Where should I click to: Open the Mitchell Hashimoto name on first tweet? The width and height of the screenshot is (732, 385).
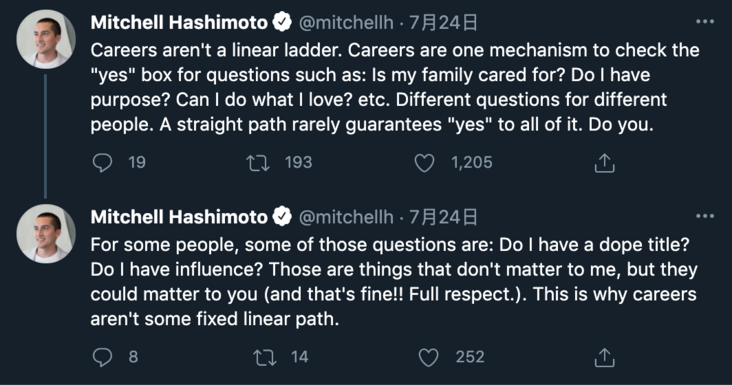[179, 22]
